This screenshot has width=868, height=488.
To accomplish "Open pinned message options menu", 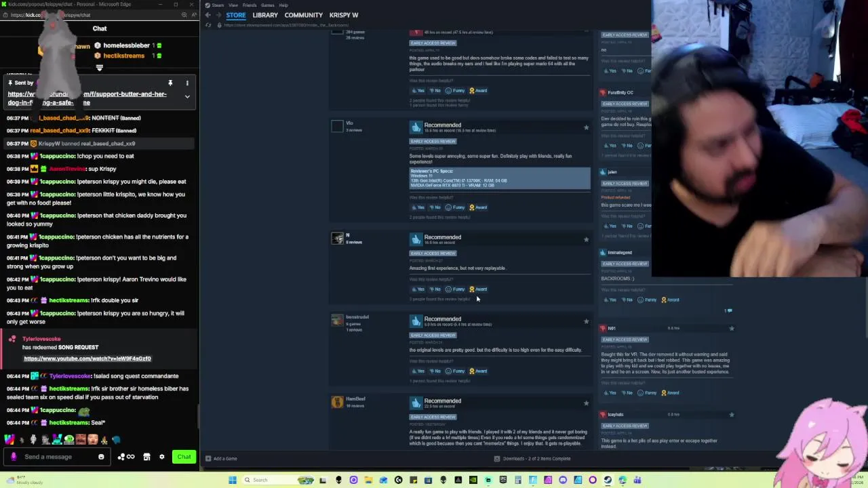I will point(187,83).
